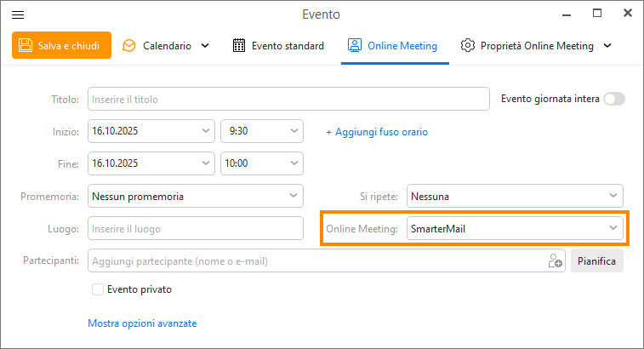Click the Aggiungi fuso orario link

pos(377,132)
